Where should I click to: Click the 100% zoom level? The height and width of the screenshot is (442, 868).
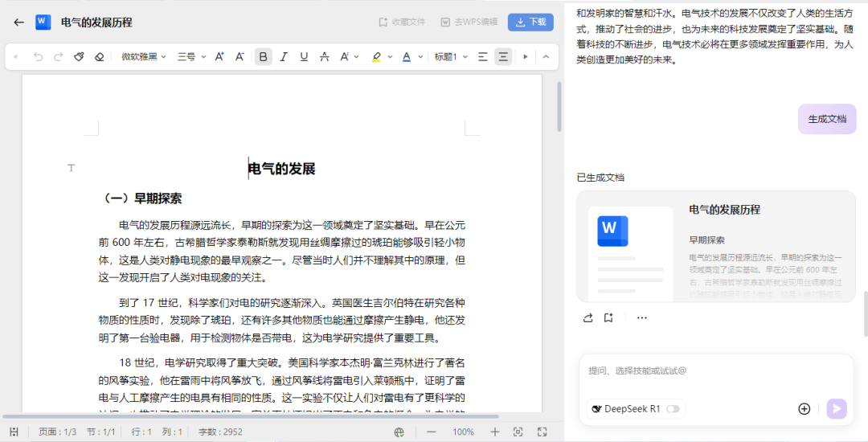click(x=463, y=432)
